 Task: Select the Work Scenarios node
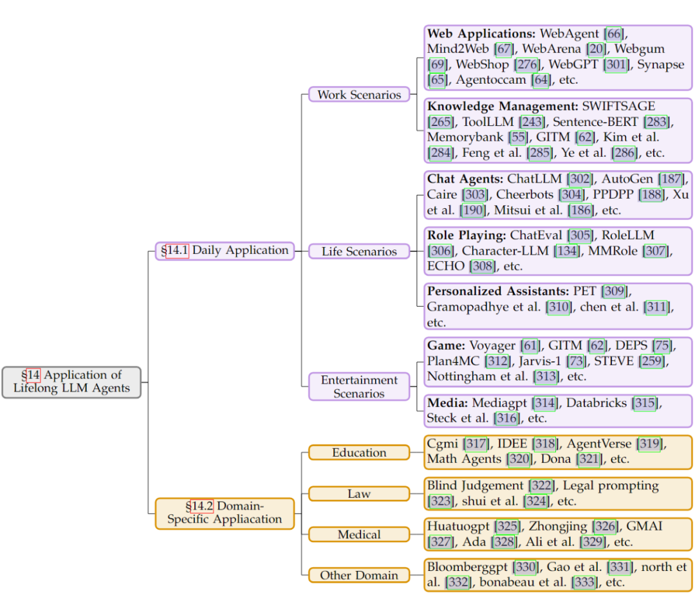click(x=359, y=95)
